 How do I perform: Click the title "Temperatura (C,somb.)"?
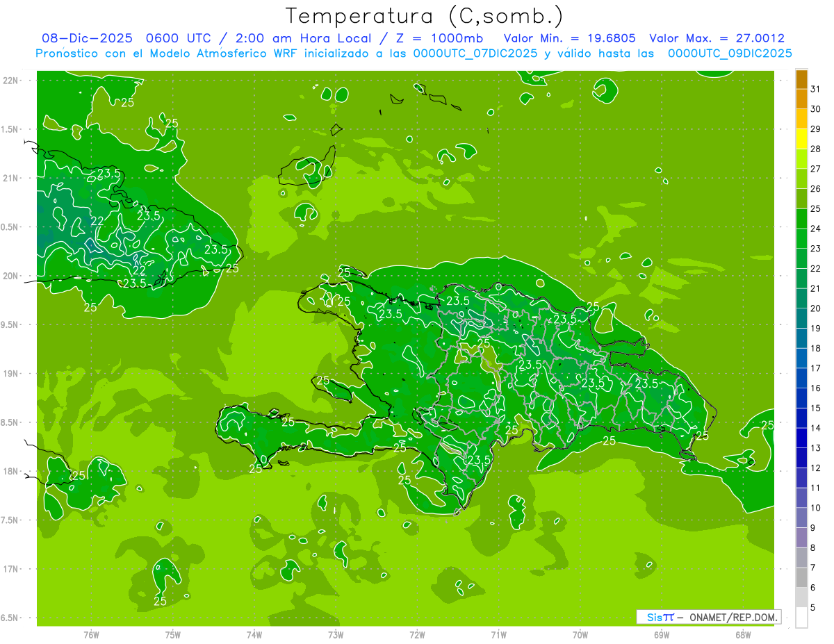pyautogui.click(x=425, y=16)
